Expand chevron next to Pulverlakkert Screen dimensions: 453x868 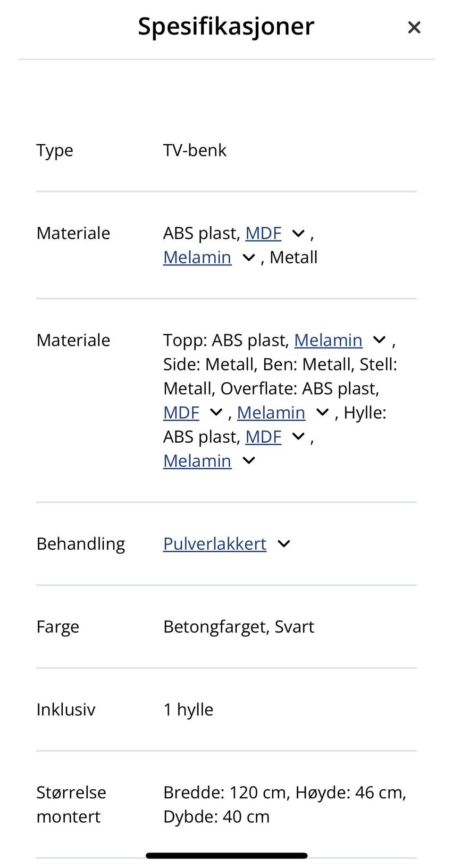coord(284,544)
